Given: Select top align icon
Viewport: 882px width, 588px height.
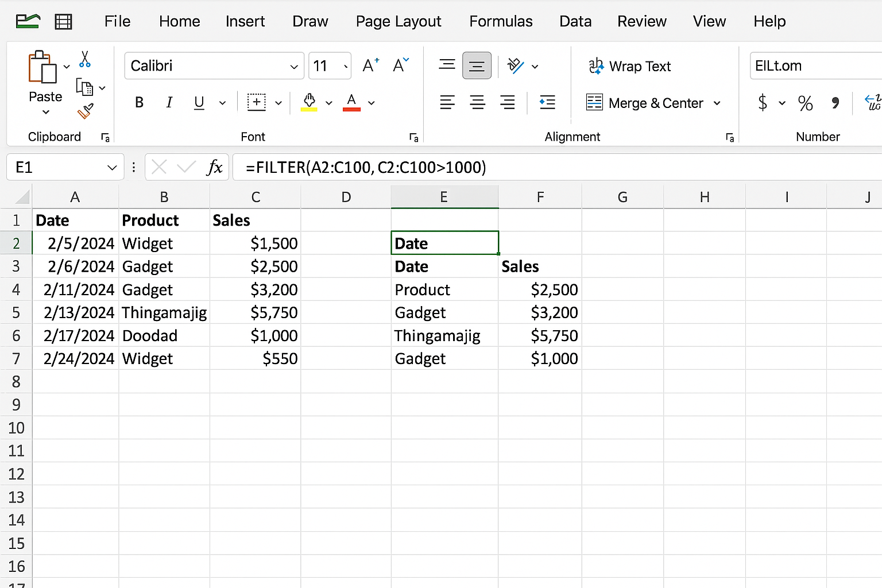Looking at the screenshot, I should (447, 65).
